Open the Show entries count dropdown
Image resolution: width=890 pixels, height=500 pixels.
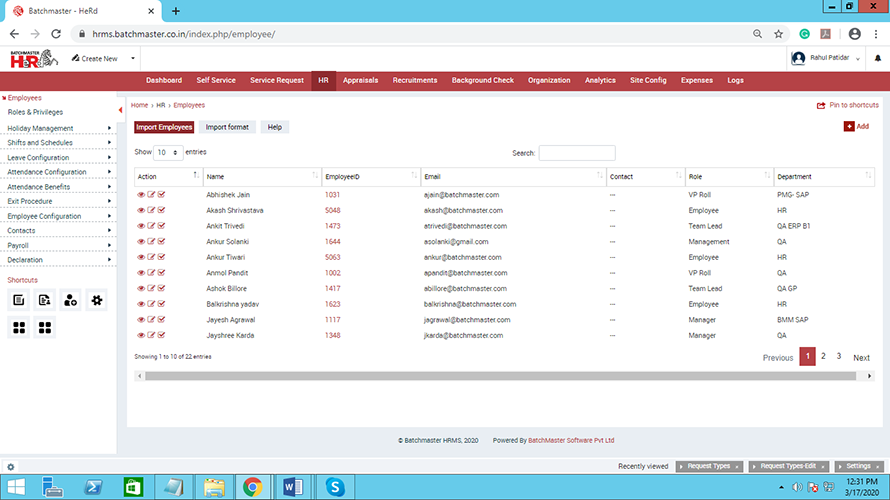168,152
